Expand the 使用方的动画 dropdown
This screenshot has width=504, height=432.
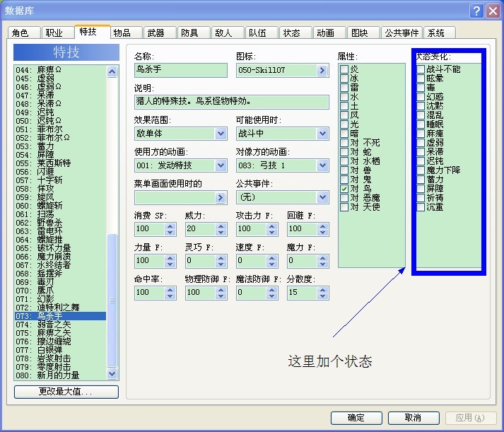click(x=221, y=165)
